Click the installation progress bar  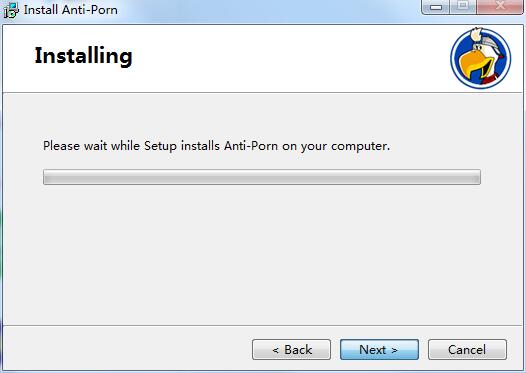pos(262,177)
